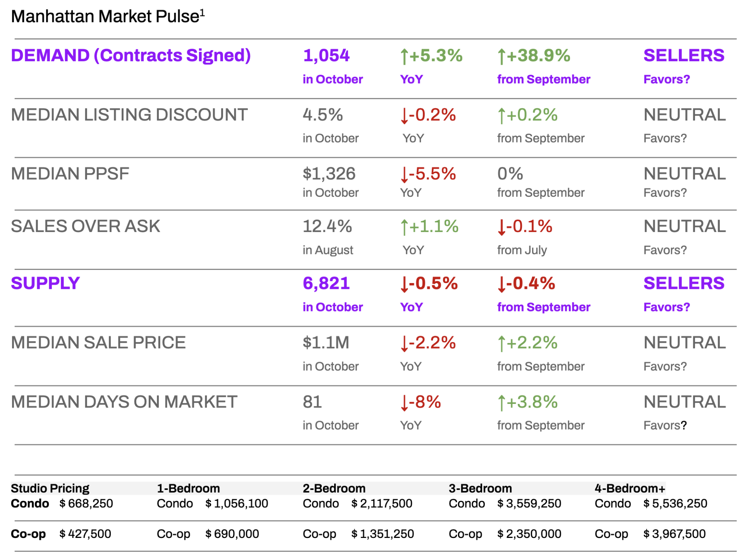Viewport: 752px width, 560px height.
Task: Click the 2-Bedroom co-op price $1,351,250
Action: pos(383,534)
